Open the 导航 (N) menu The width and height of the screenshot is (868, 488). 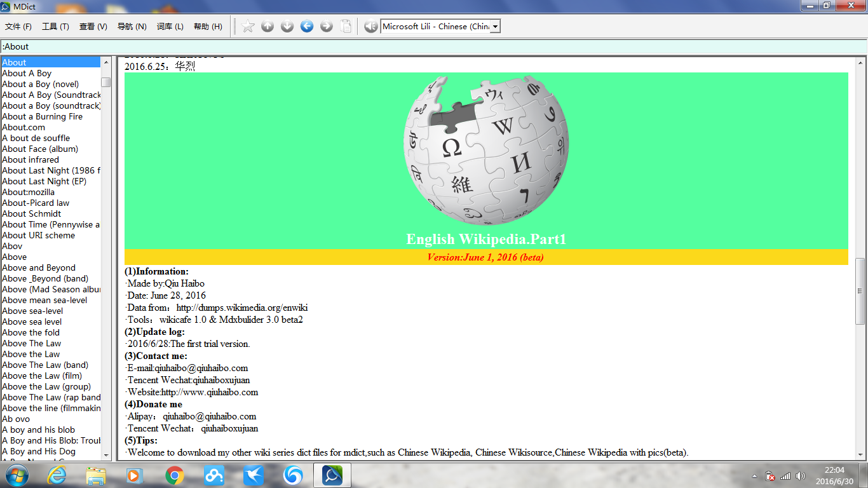(x=132, y=26)
